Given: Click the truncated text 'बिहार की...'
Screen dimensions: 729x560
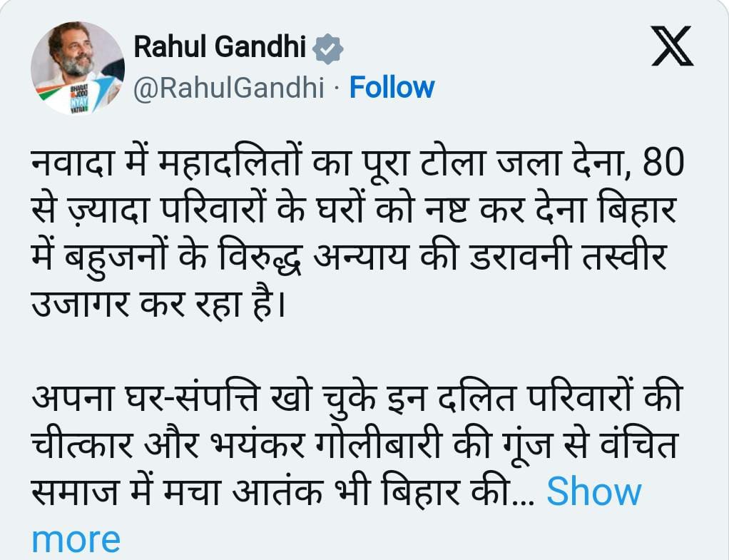Looking at the screenshot, I should tap(459, 492).
